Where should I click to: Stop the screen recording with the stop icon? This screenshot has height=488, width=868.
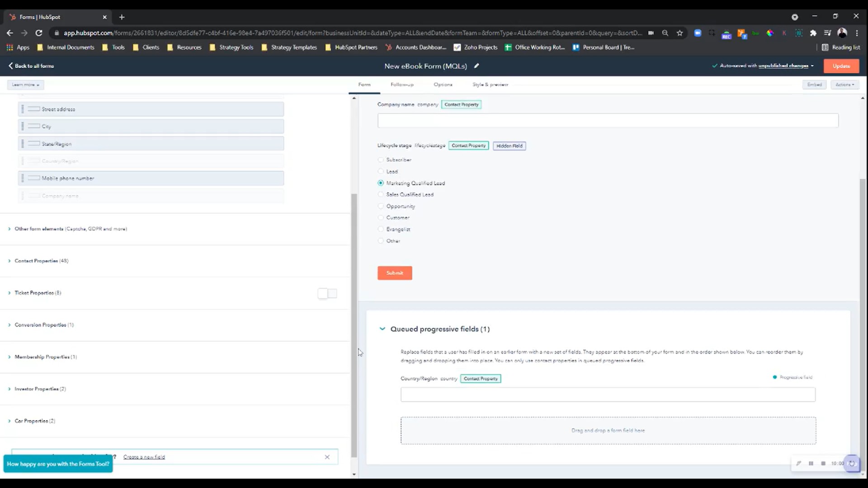[x=823, y=464]
